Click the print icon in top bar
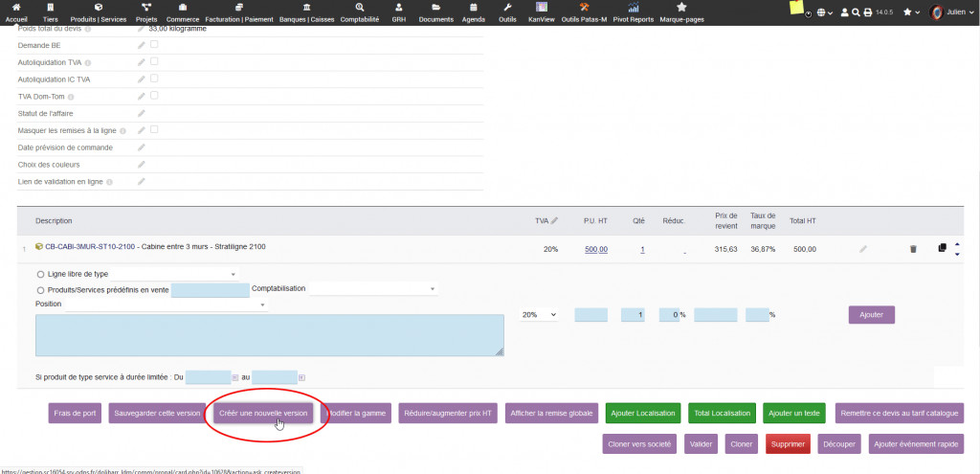980x474 pixels. 867,12
